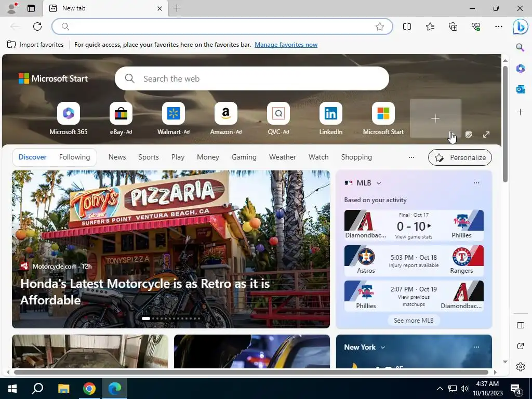532x399 pixels.
Task: Expand the background to full view
Action: coord(486,135)
